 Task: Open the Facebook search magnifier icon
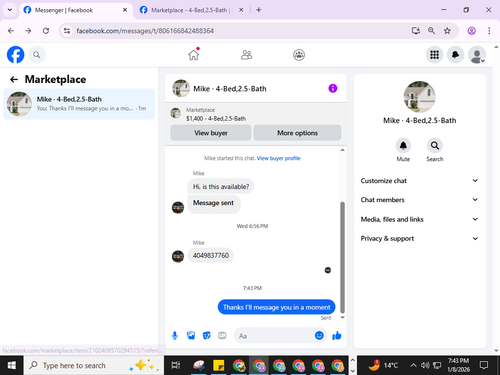pyautogui.click(x=37, y=55)
